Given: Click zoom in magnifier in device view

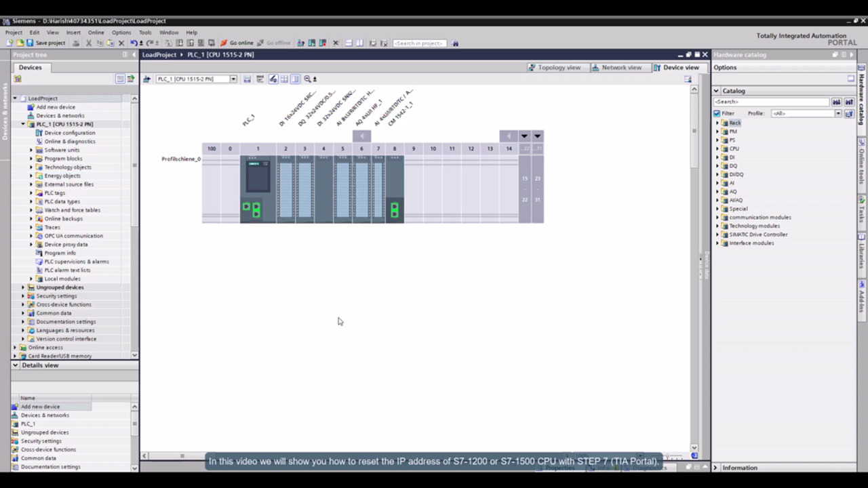Looking at the screenshot, I should click(308, 79).
